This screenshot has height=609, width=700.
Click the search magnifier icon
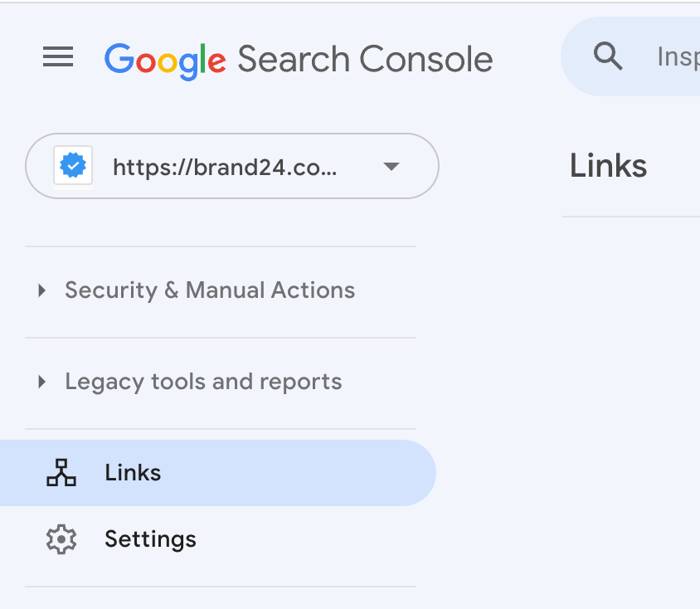coord(608,56)
